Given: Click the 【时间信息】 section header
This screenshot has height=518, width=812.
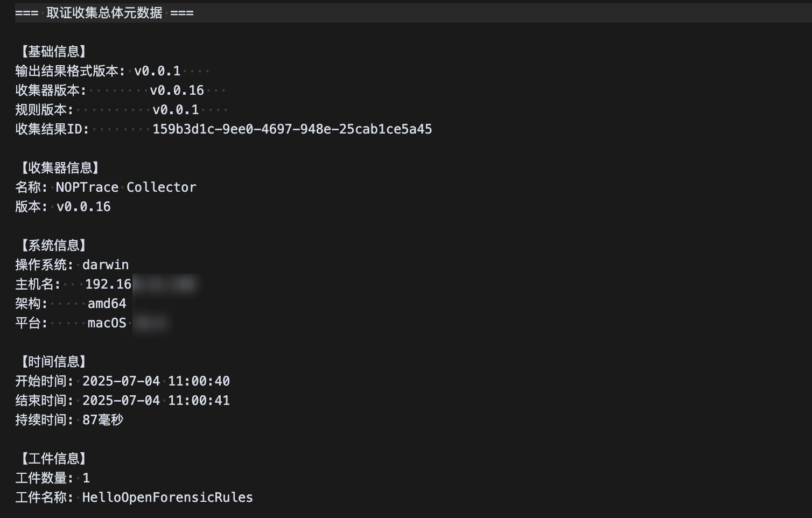Looking at the screenshot, I should click(54, 362).
